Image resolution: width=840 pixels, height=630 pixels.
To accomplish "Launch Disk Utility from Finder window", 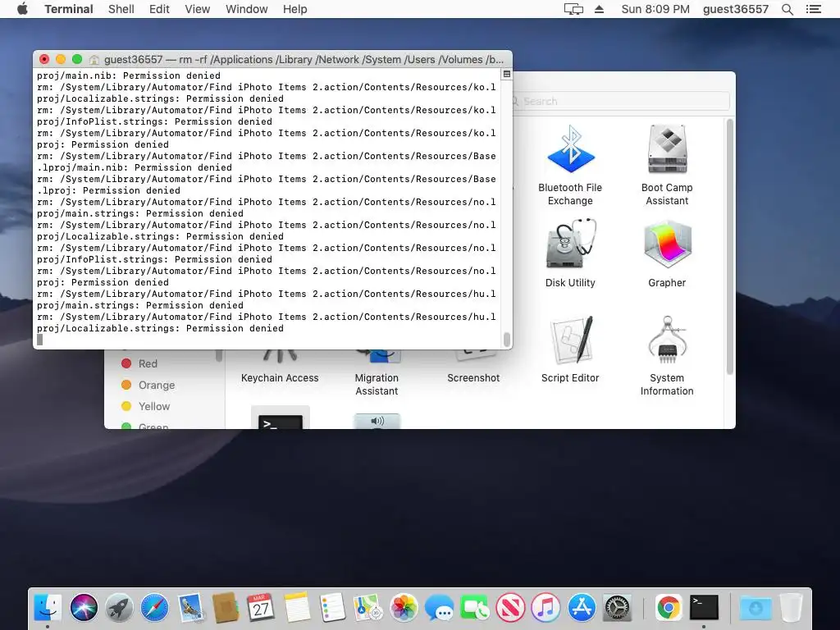I will 570,243.
